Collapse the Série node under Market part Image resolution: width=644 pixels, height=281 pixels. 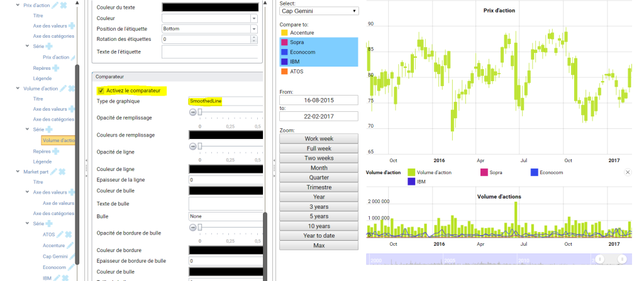[28, 224]
